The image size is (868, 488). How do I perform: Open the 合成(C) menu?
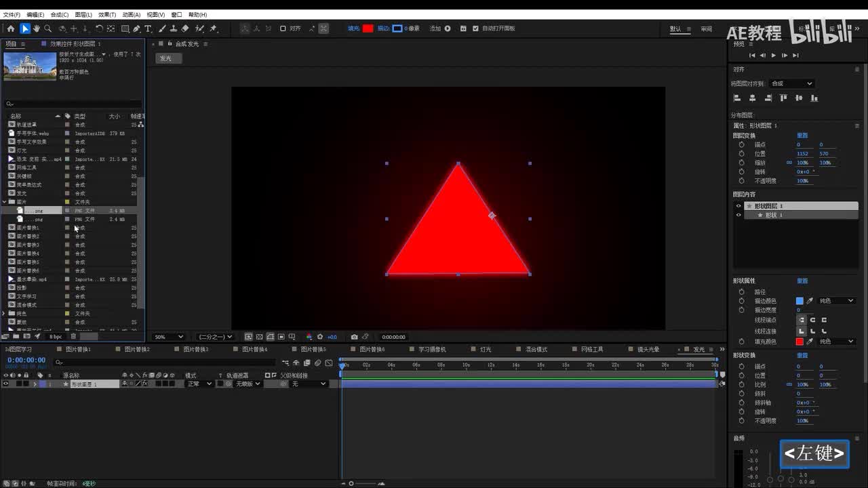tap(60, 14)
